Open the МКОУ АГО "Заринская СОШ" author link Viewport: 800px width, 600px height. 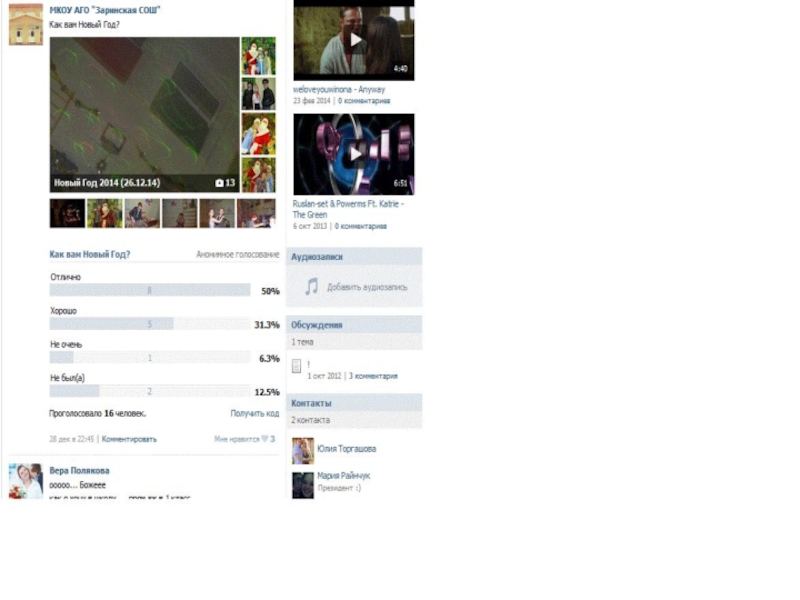pyautogui.click(x=105, y=10)
